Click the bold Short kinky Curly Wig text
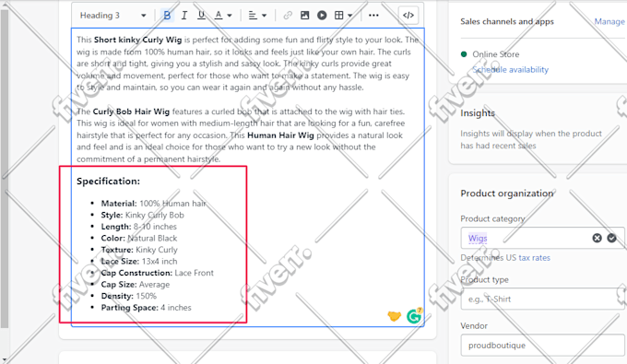Viewport: 627px width, 364px height. tap(137, 40)
